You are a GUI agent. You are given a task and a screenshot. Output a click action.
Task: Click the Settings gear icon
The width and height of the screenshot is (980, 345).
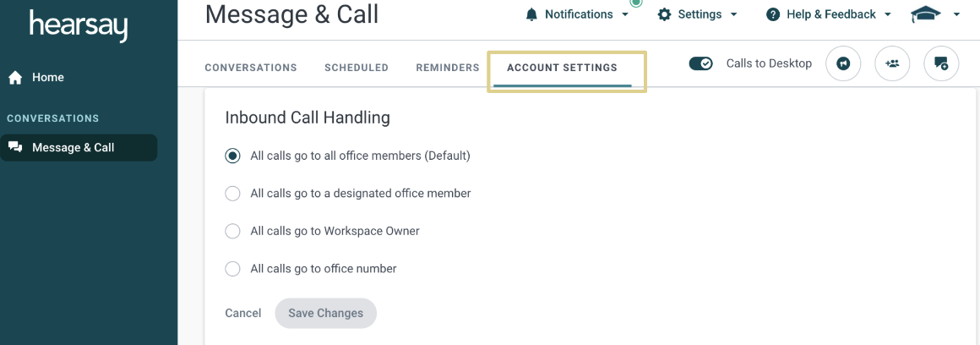(x=664, y=14)
